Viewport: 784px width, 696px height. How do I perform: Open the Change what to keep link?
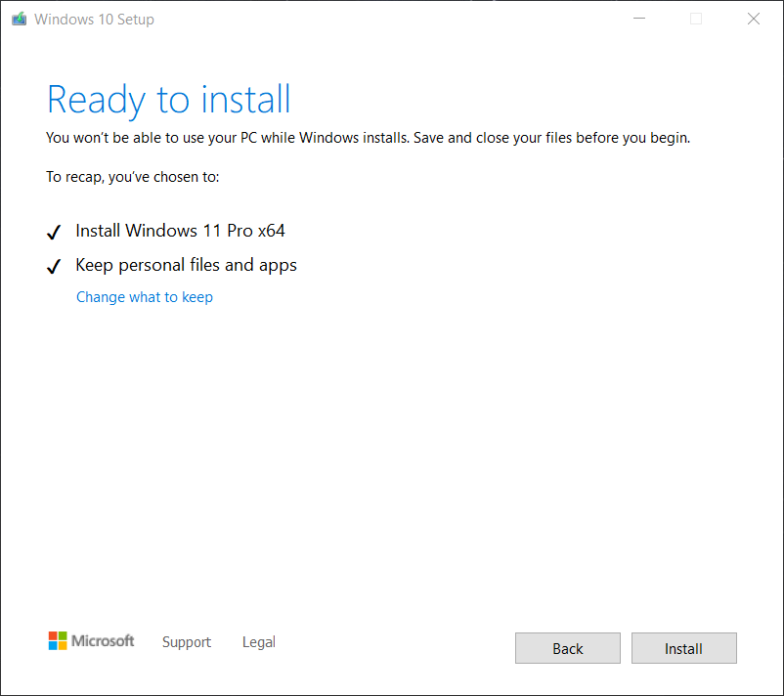pos(145,297)
